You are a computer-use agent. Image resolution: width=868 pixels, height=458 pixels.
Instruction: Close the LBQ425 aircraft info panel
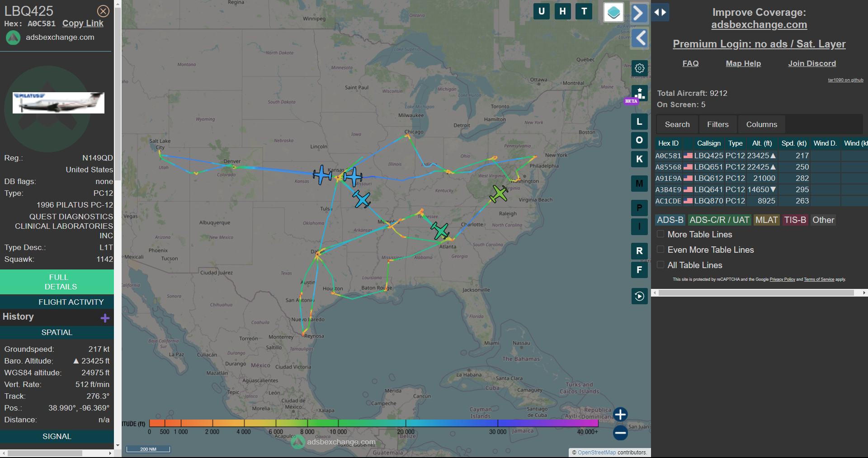click(103, 11)
